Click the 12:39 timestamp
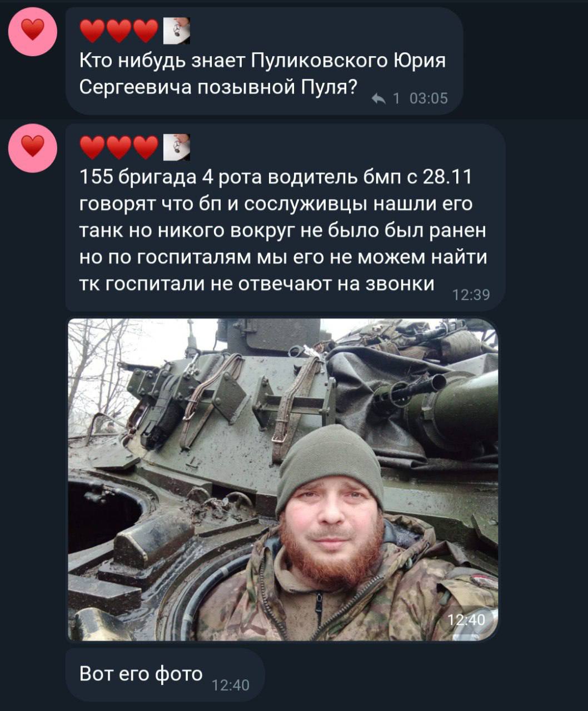This screenshot has height=711, width=588. point(471,295)
